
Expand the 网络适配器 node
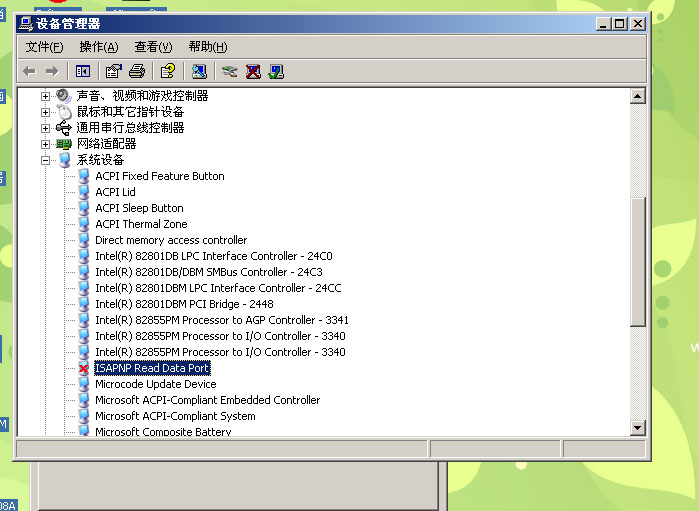coord(45,144)
